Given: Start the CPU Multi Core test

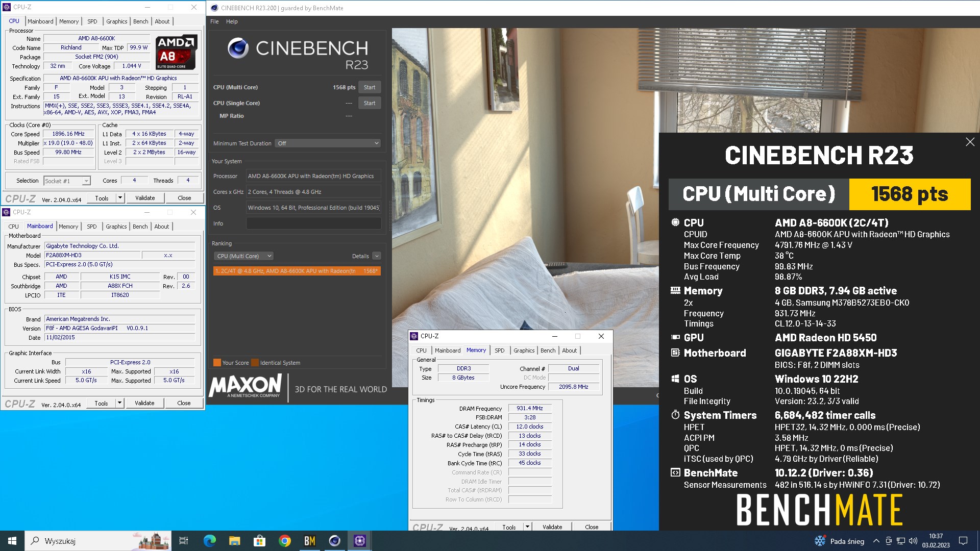Looking at the screenshot, I should pyautogui.click(x=370, y=87).
